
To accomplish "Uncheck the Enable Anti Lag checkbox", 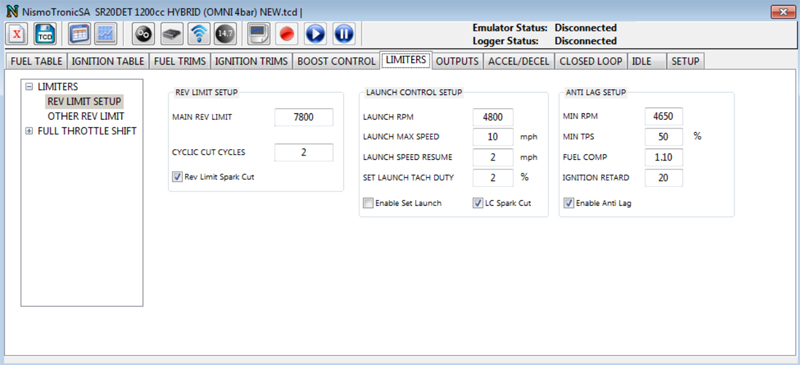I will (x=568, y=203).
